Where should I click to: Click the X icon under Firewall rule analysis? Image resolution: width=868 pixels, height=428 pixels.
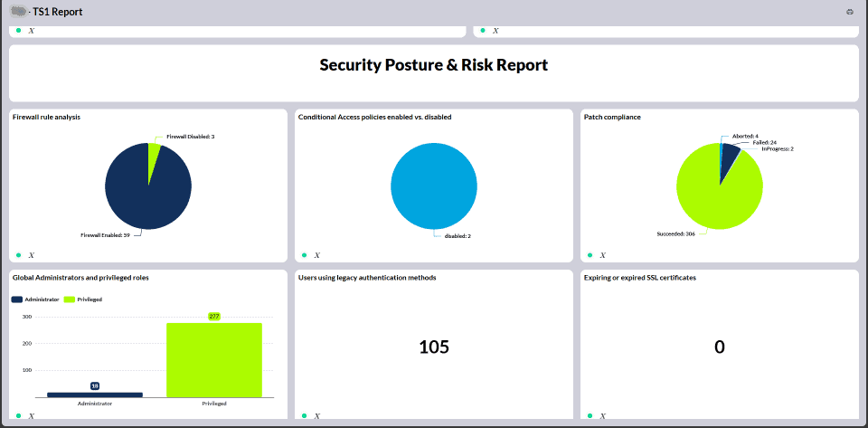pos(32,255)
